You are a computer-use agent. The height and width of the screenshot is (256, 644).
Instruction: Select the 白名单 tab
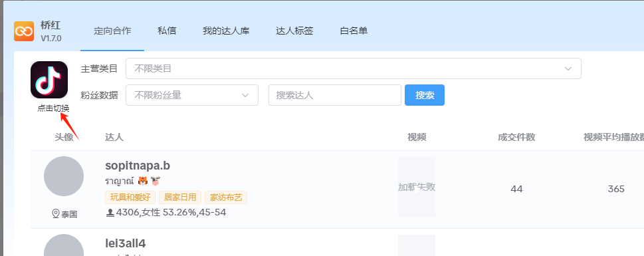click(x=354, y=31)
